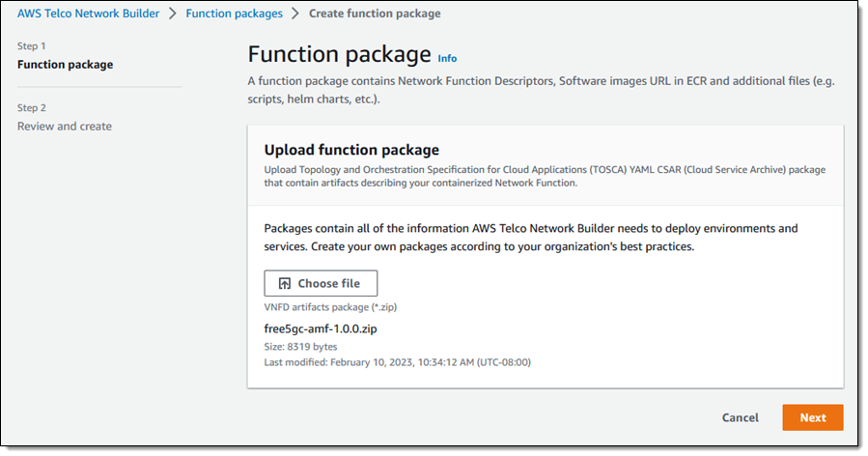Click the Upload function package heading
Screen dimensions: 868x456
click(351, 150)
